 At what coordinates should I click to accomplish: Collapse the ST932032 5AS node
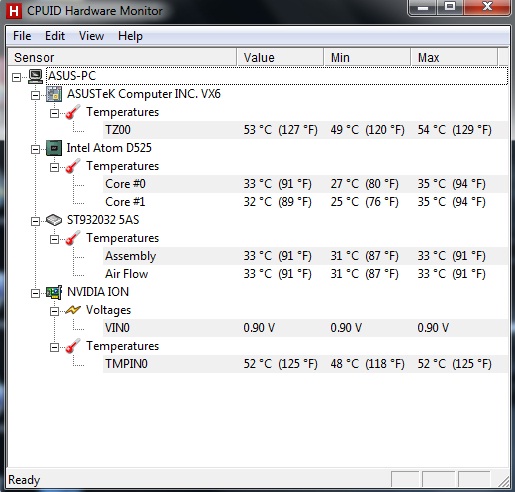click(35, 222)
